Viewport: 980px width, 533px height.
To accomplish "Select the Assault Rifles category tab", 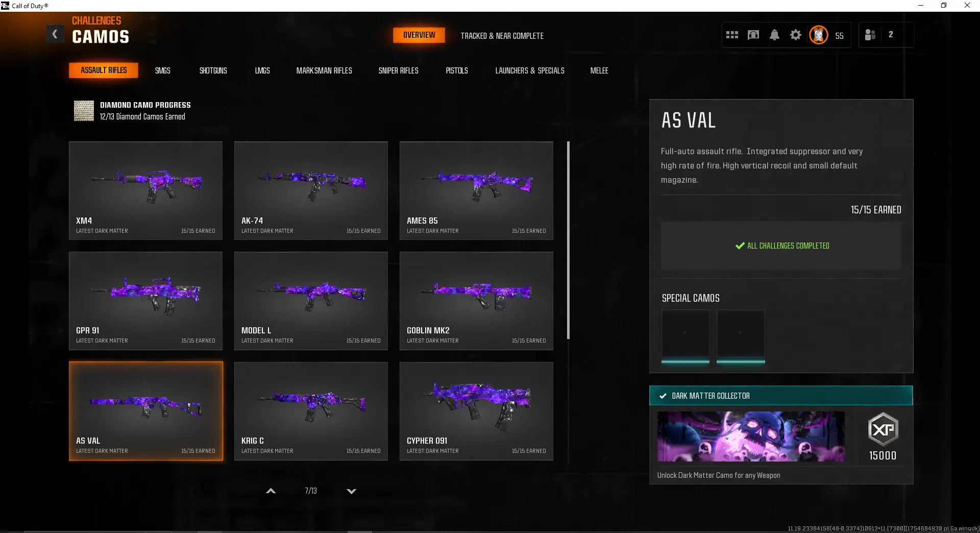I will (x=104, y=70).
